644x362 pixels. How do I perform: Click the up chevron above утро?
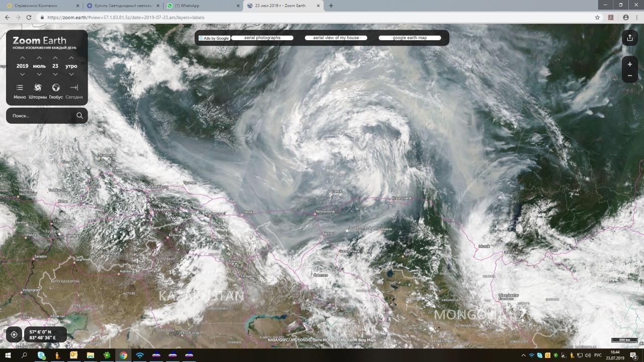[71, 58]
